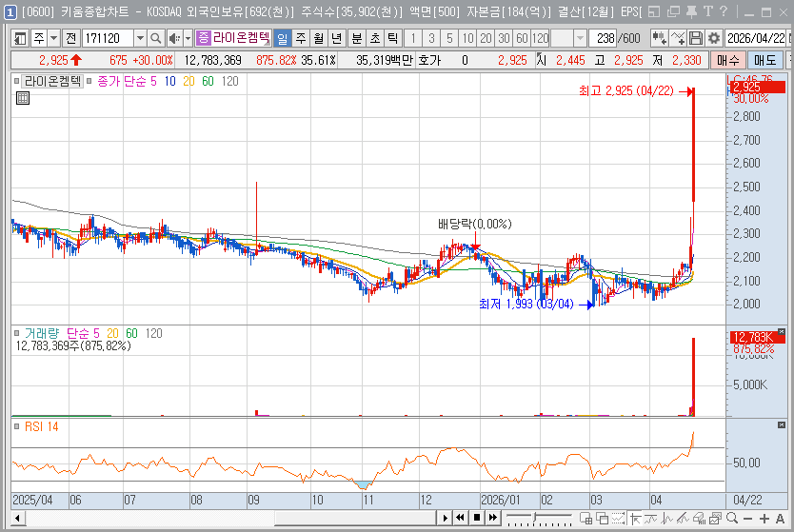The height and width of the screenshot is (532, 794).
Task: Select interval preset 30
Action: [x=504, y=38]
